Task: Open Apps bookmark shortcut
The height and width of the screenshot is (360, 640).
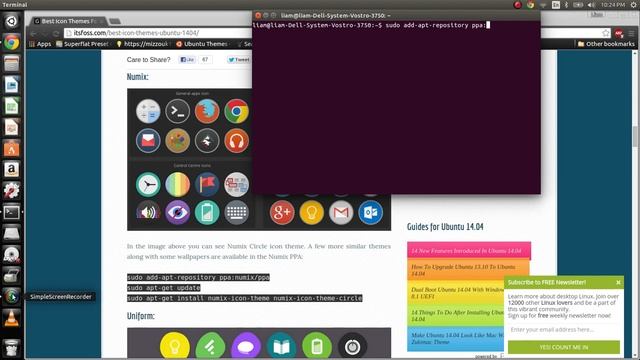Action: pyautogui.click(x=40, y=44)
